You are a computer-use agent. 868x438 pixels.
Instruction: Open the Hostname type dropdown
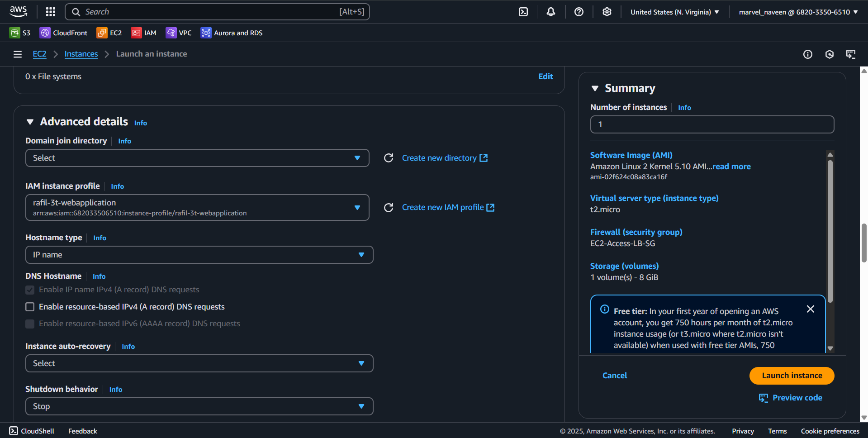pos(199,255)
